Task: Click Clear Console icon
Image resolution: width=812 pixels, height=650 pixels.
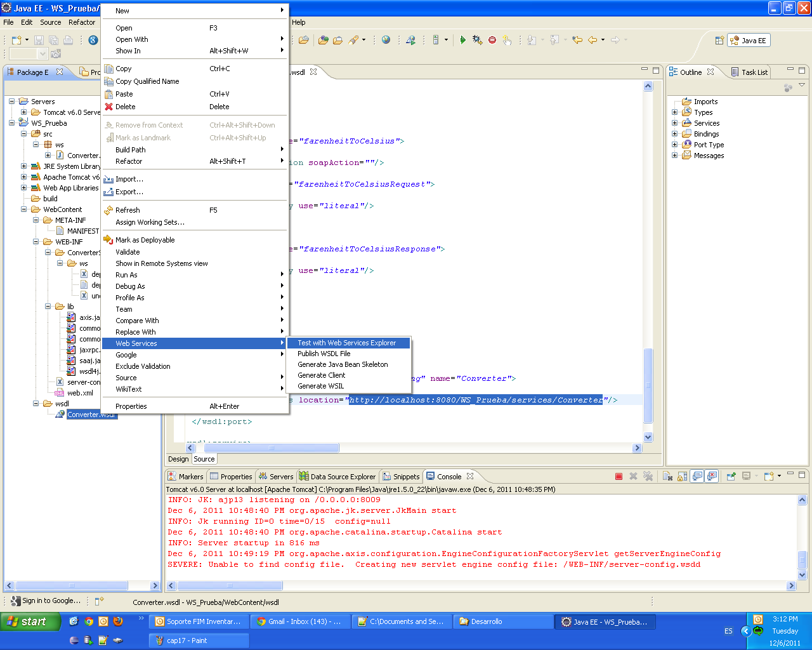Action: [667, 476]
